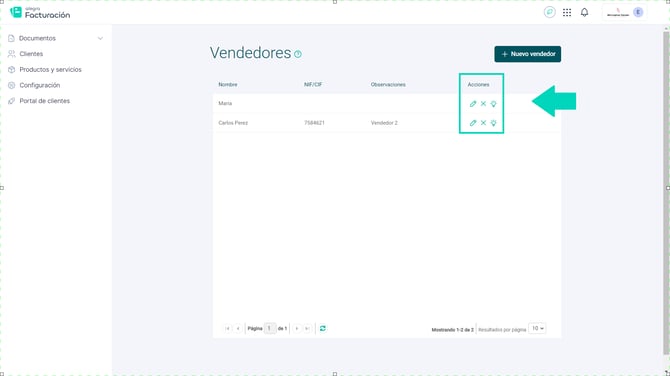670x376 pixels.
Task: Click the Nuevo vendedor button
Action: (x=528, y=54)
